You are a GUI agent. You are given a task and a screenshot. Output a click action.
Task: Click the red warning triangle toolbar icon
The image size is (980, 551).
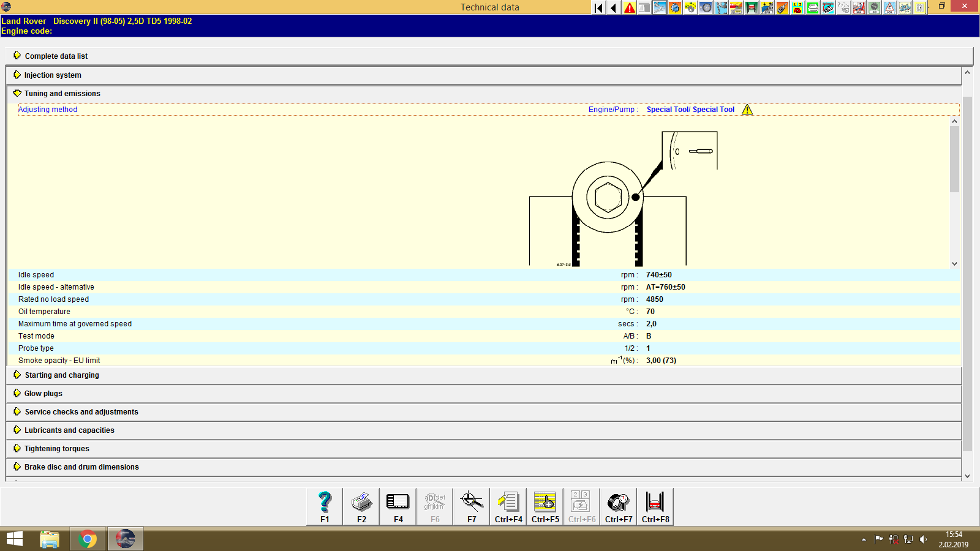(628, 7)
